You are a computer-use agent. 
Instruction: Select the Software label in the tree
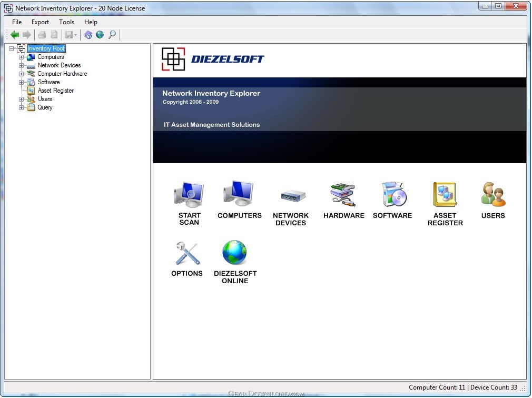[x=48, y=82]
